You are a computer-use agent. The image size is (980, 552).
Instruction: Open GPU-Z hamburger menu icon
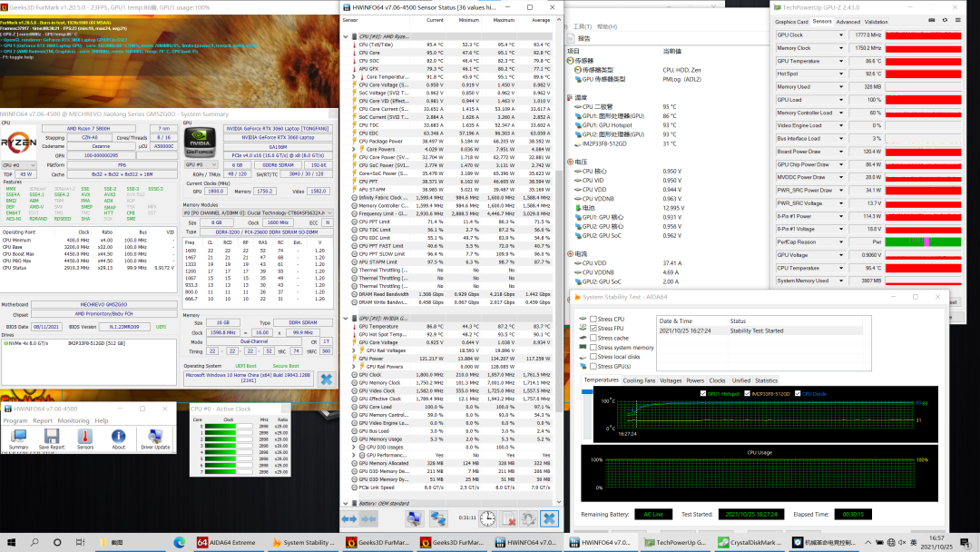point(958,21)
